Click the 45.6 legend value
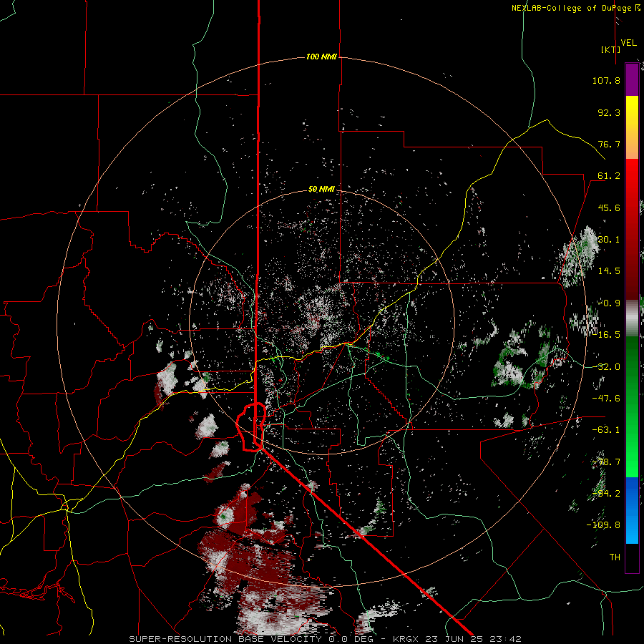Image resolution: width=644 pixels, height=644 pixels. point(609,208)
